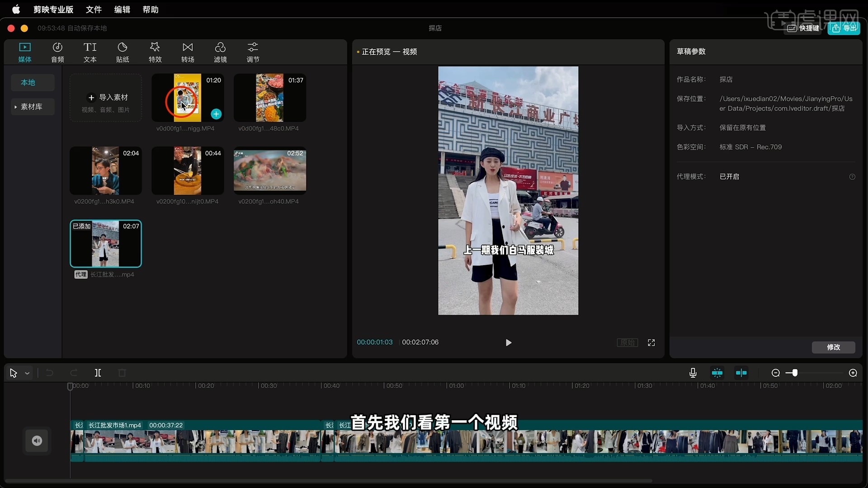868x488 pixels.
Task: Click the 修改 modify button
Action: click(833, 347)
